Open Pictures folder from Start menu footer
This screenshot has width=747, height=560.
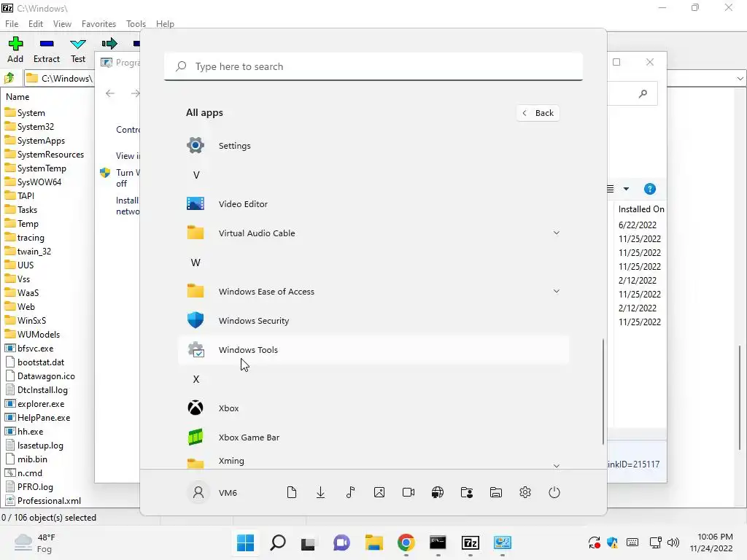(x=379, y=492)
